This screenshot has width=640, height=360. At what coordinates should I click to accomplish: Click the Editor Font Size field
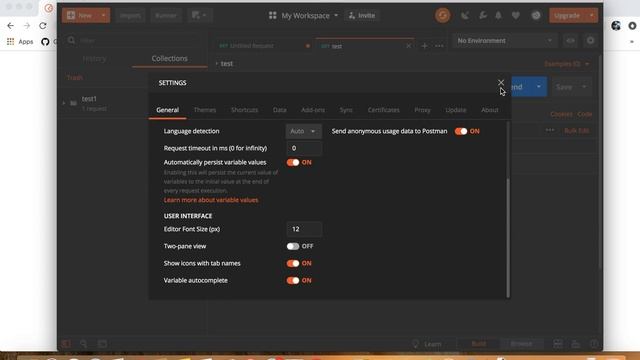coord(304,229)
